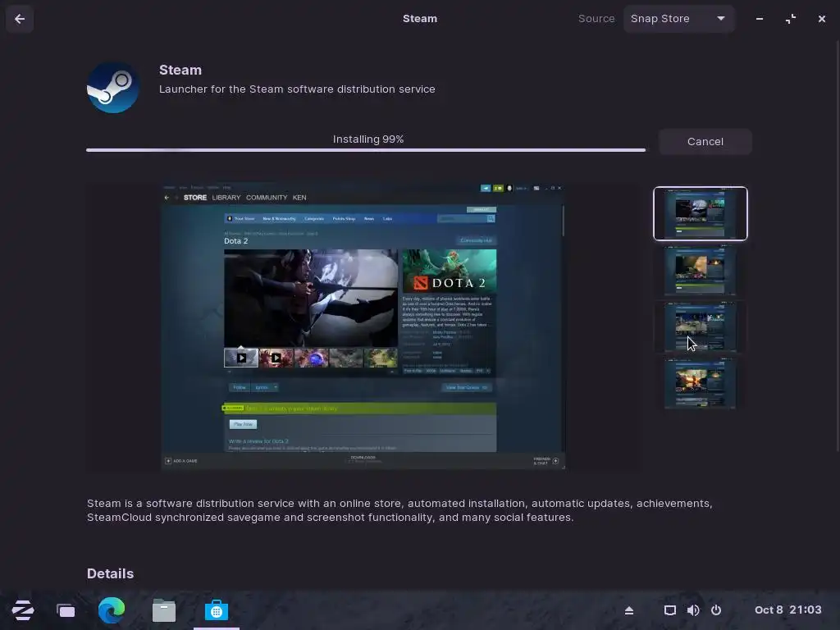The image size is (840, 630).
Task: Cancel the Steam installation
Action: tap(705, 141)
